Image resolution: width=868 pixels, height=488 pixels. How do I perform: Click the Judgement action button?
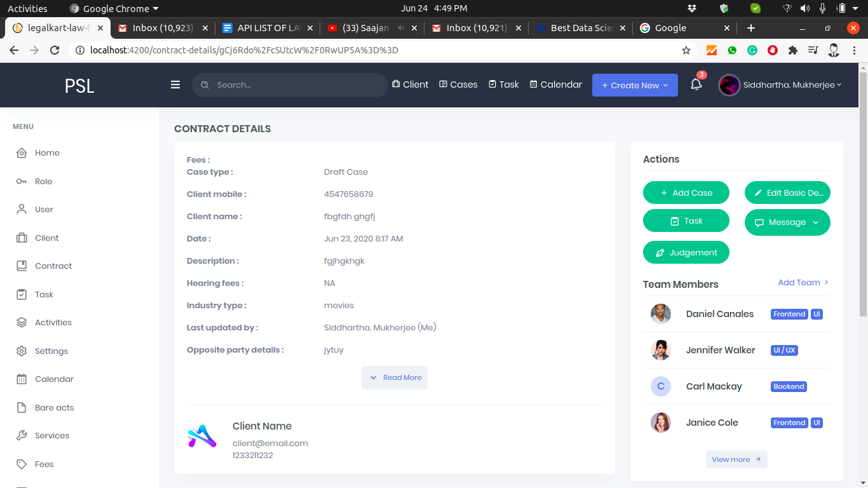point(686,253)
